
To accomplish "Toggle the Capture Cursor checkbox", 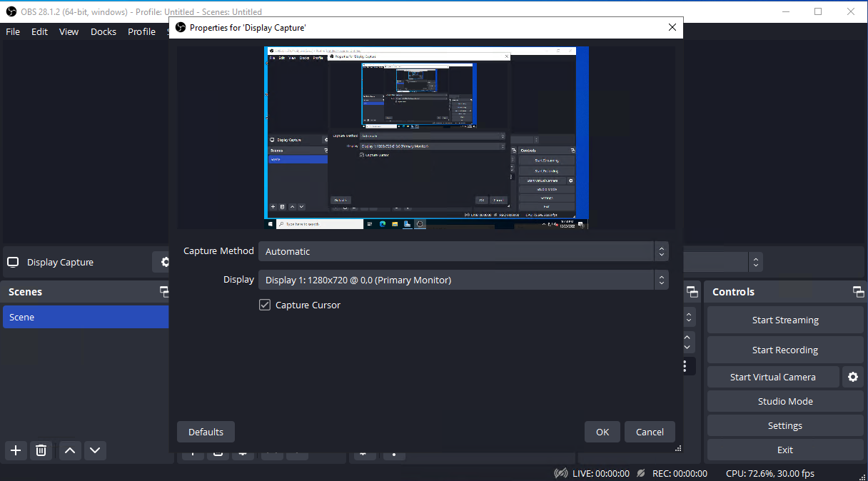I will click(x=265, y=305).
